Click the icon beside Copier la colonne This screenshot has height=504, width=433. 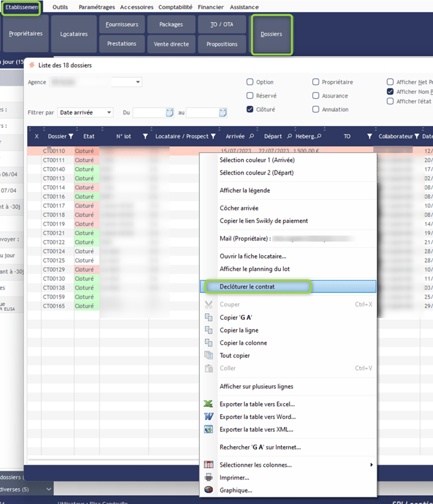coord(208,343)
